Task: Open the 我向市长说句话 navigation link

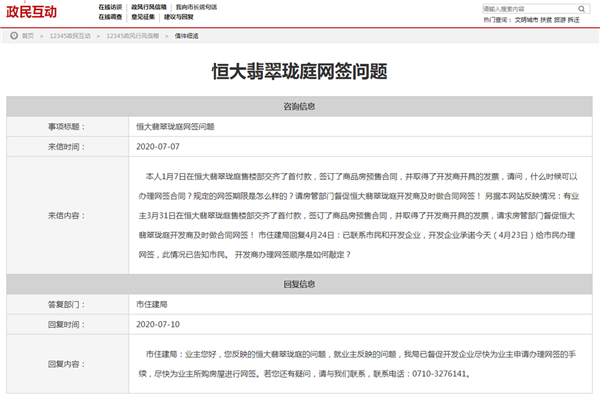Action: click(x=196, y=7)
